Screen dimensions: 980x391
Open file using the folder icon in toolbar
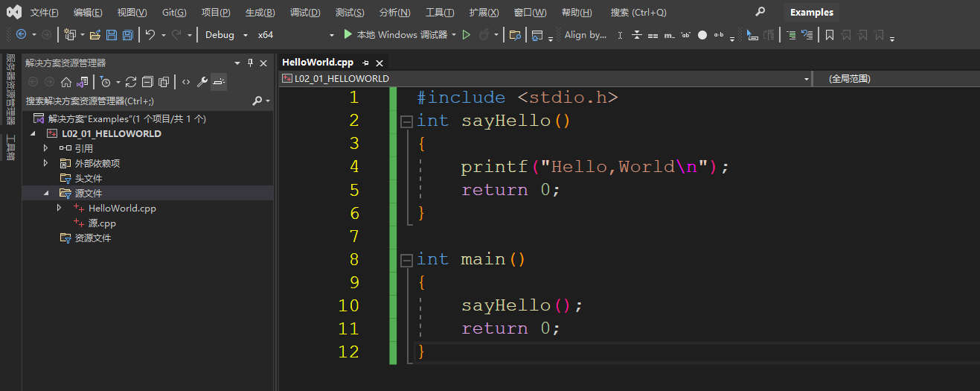pos(95,34)
